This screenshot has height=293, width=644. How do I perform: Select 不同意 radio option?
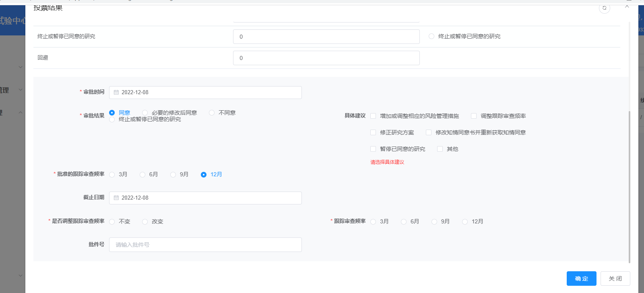pos(212,113)
